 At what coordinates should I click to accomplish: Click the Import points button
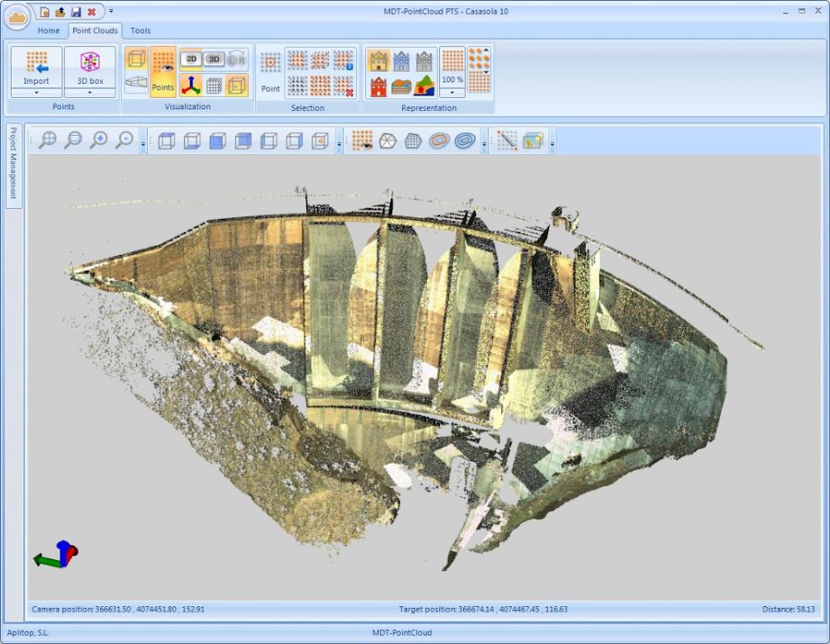click(x=37, y=67)
